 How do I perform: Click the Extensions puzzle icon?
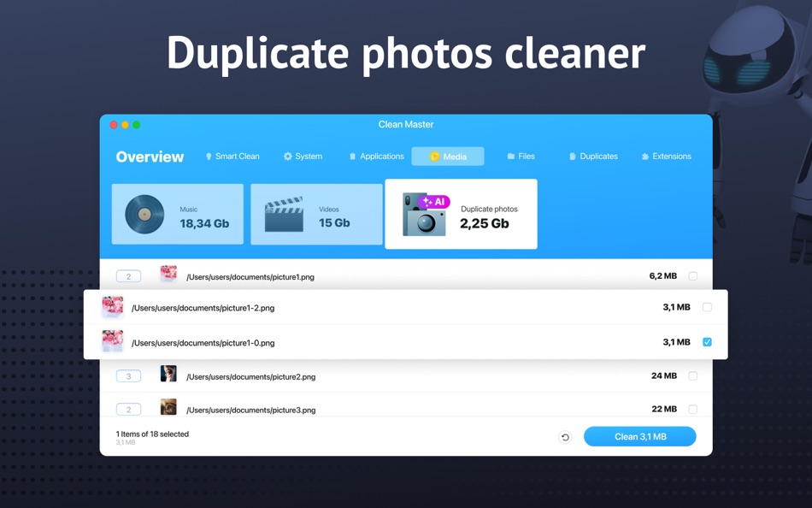pyautogui.click(x=644, y=156)
